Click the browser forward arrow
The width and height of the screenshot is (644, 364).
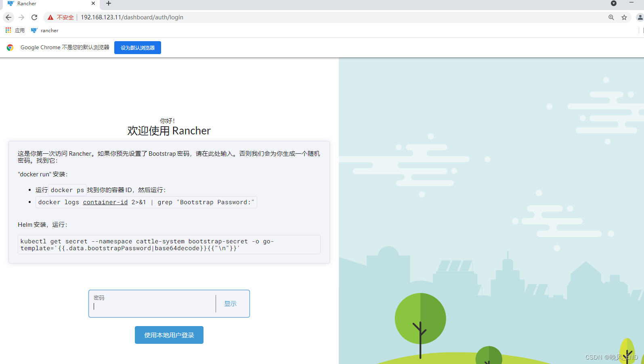point(21,17)
